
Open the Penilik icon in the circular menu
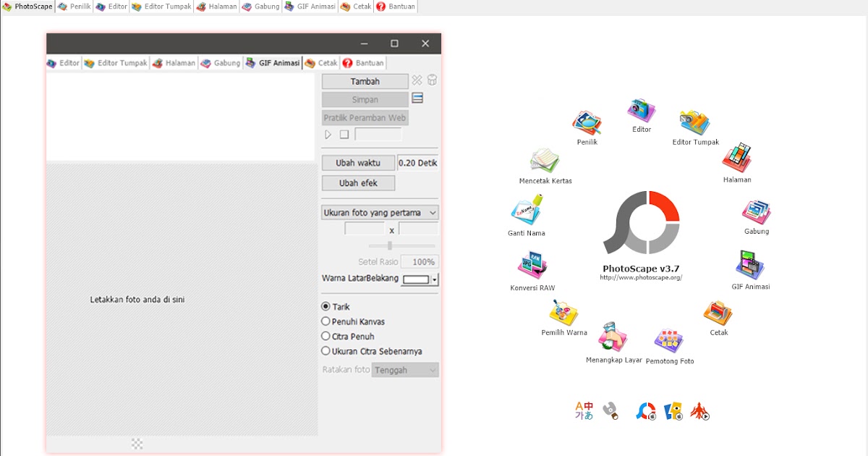[587, 124]
